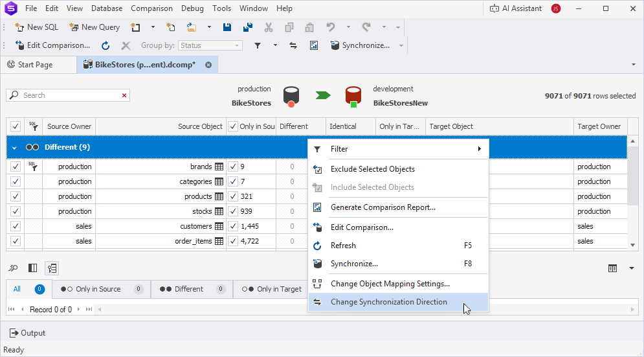This screenshot has height=357, width=644.
Task: Click the comparison report toolbar icon
Action: [x=314, y=45]
